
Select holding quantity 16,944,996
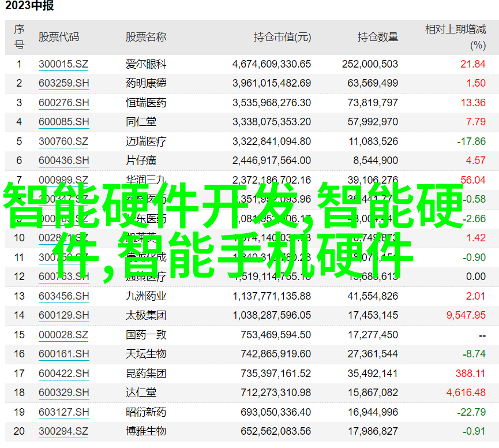tap(373, 412)
